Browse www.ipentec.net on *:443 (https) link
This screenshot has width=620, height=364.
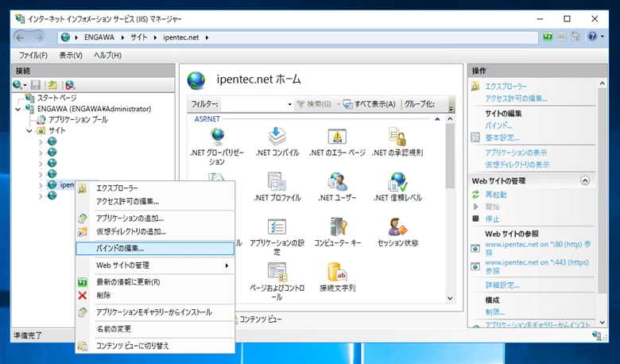coord(537,267)
